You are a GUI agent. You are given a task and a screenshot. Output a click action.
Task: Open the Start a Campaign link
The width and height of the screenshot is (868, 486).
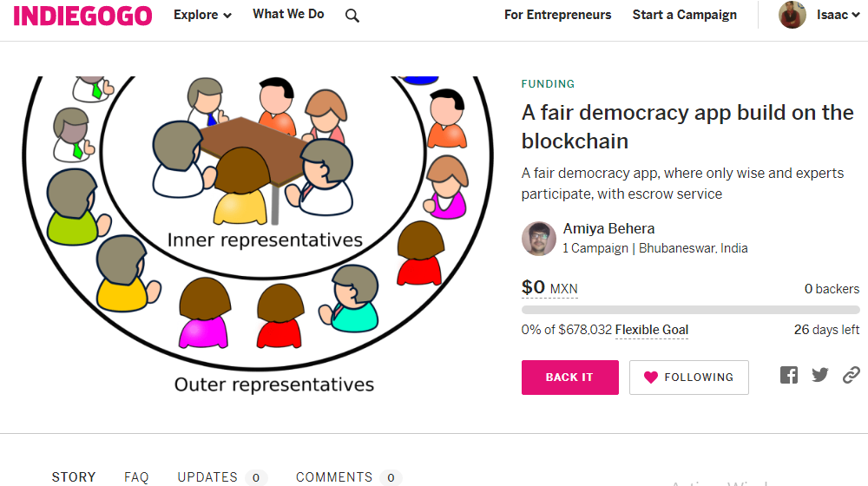tap(684, 15)
